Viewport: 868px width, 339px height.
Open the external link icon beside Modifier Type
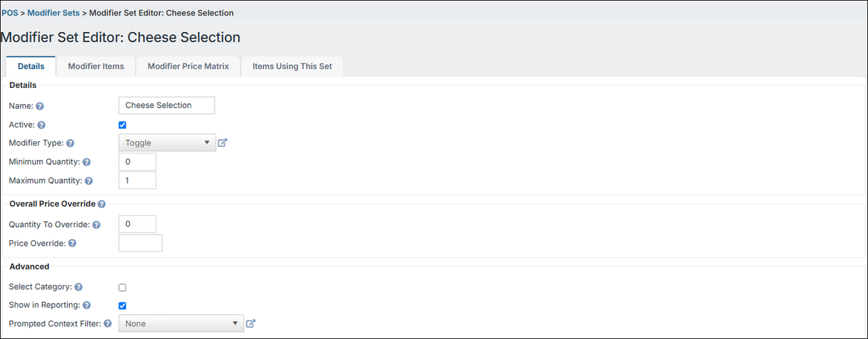tap(223, 143)
